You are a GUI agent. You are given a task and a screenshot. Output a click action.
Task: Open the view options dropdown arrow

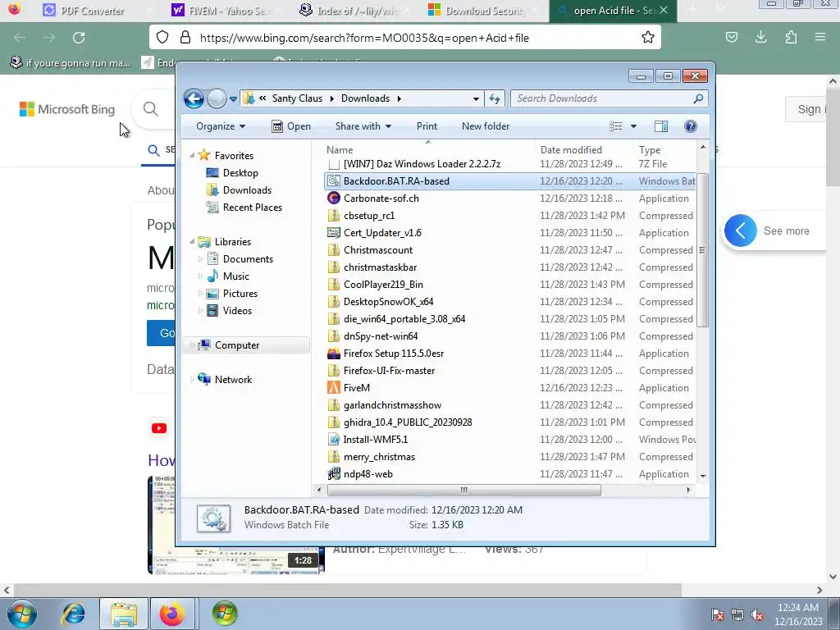(x=633, y=126)
